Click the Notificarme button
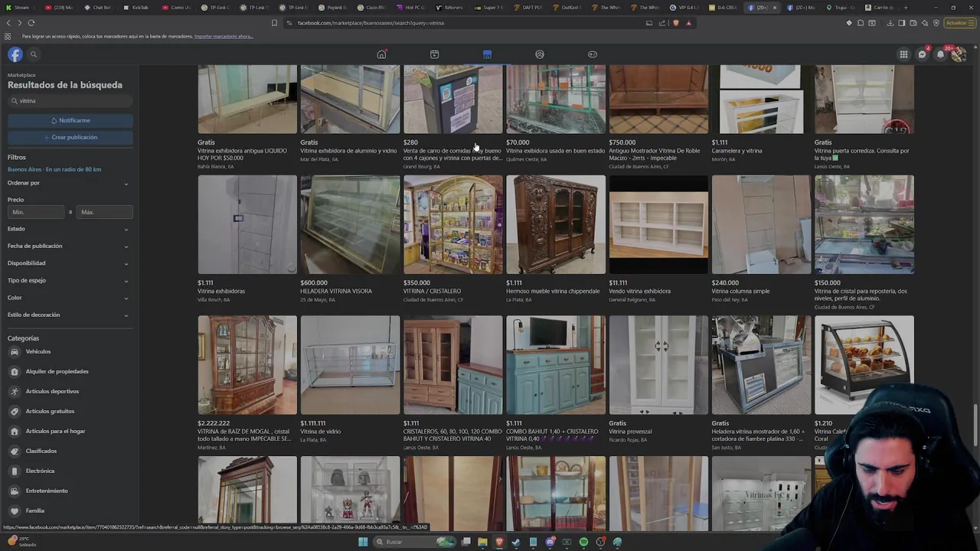Image resolution: width=980 pixels, height=551 pixels. (x=70, y=120)
